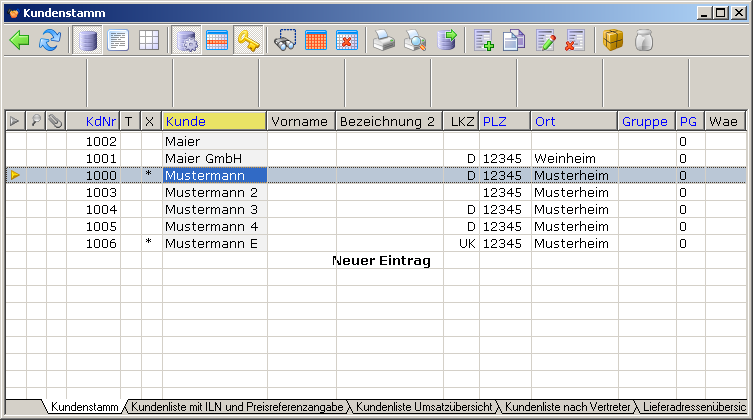Screen dimensions: 753x420
Task: Click the copy record icon
Action: click(514, 41)
